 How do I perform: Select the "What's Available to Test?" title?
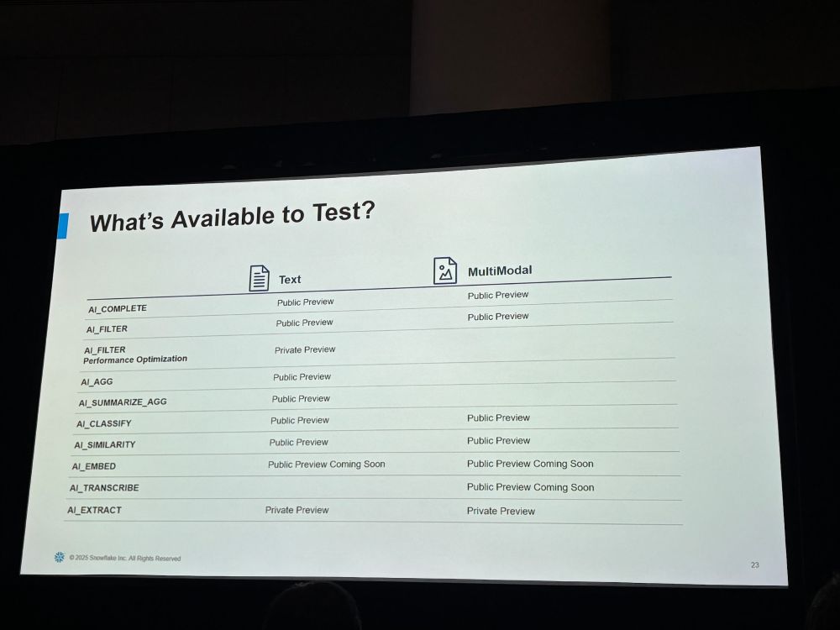tap(233, 217)
